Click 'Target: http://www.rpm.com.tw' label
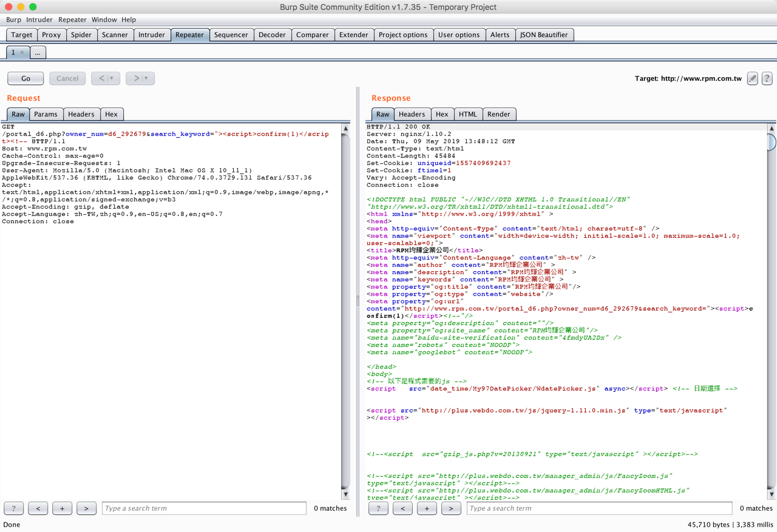Viewport: 777px width, 532px height. tap(688, 78)
